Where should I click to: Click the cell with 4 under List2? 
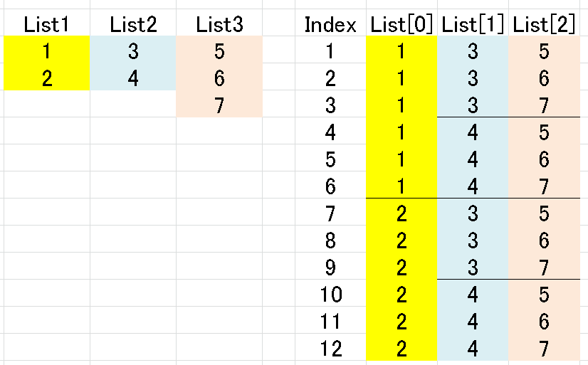pyautogui.click(x=133, y=77)
